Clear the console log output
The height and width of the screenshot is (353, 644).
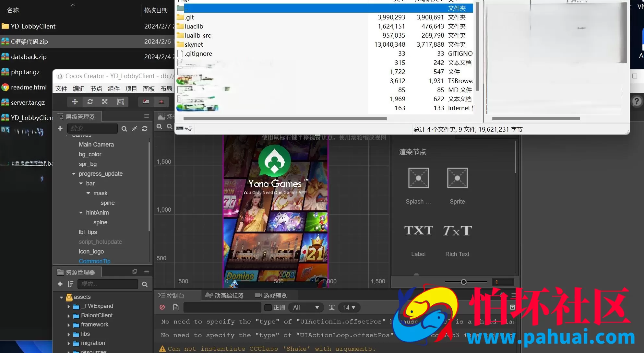coord(162,307)
